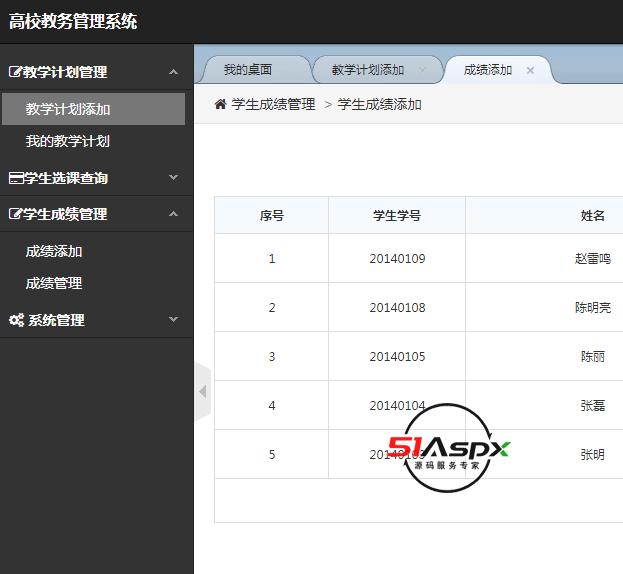Click row number 3 cell
Screen dimensions: 623x574
(x=272, y=356)
